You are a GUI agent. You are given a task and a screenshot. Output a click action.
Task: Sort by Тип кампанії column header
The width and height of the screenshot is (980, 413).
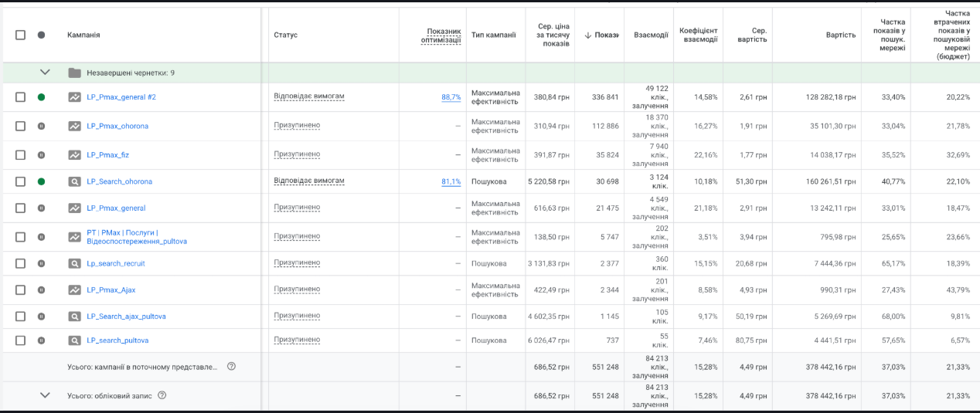coord(494,35)
